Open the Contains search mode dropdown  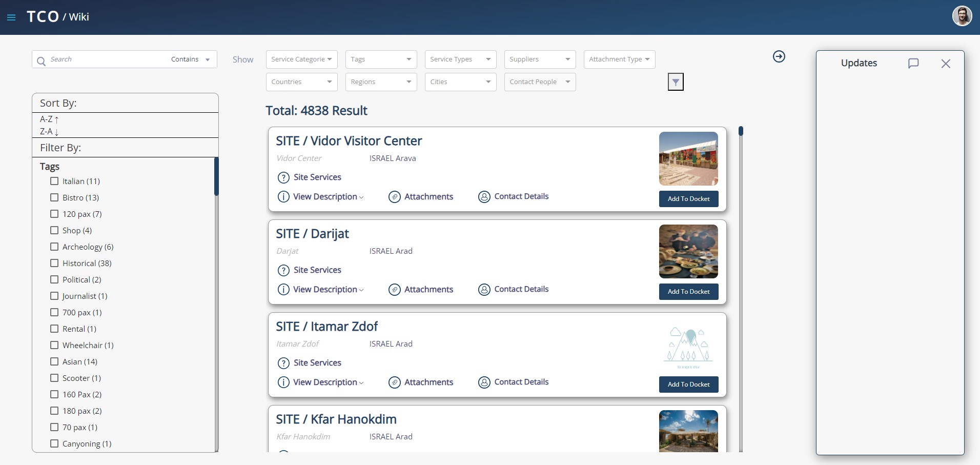[x=190, y=59]
